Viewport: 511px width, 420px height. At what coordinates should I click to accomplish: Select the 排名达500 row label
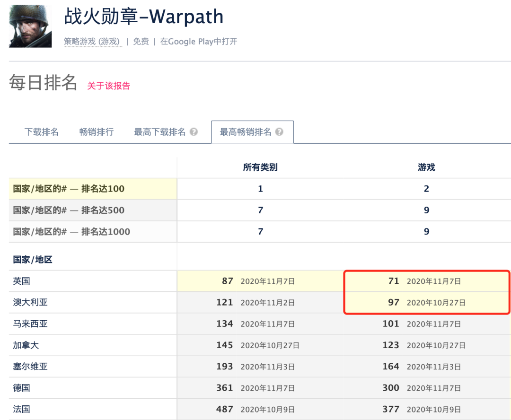pos(69,210)
